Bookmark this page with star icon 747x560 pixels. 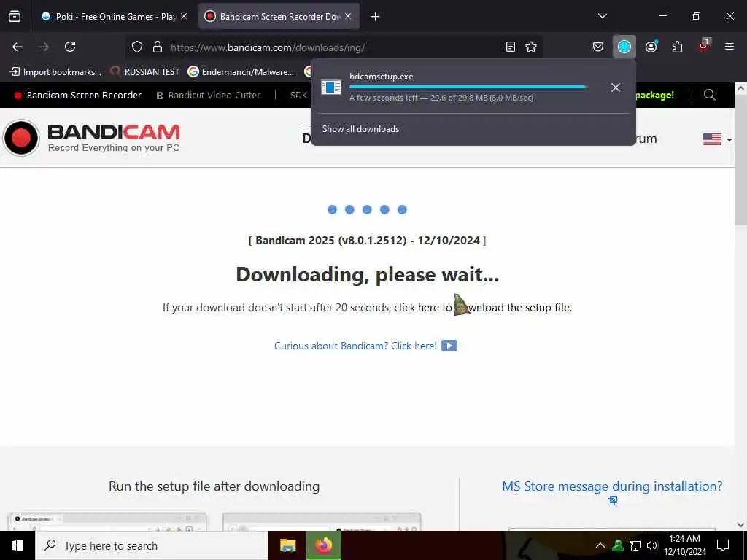click(531, 47)
